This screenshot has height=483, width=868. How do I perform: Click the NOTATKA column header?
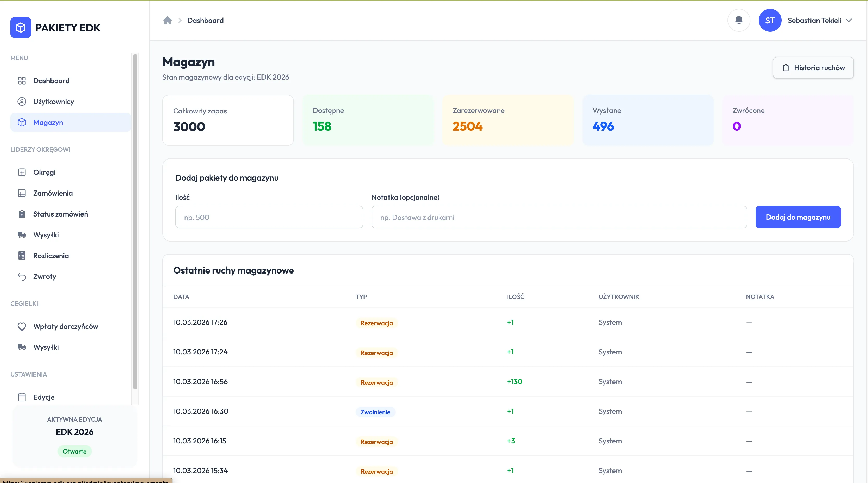(760, 297)
